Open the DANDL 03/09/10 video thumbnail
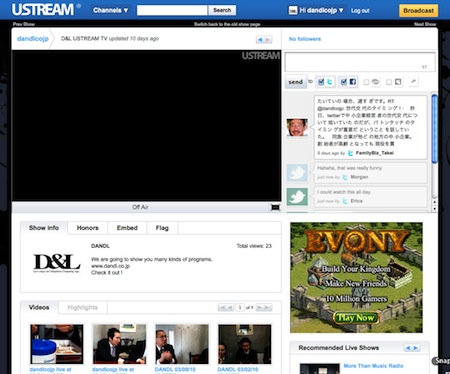Viewport: 450px width, 374px height. (182, 344)
